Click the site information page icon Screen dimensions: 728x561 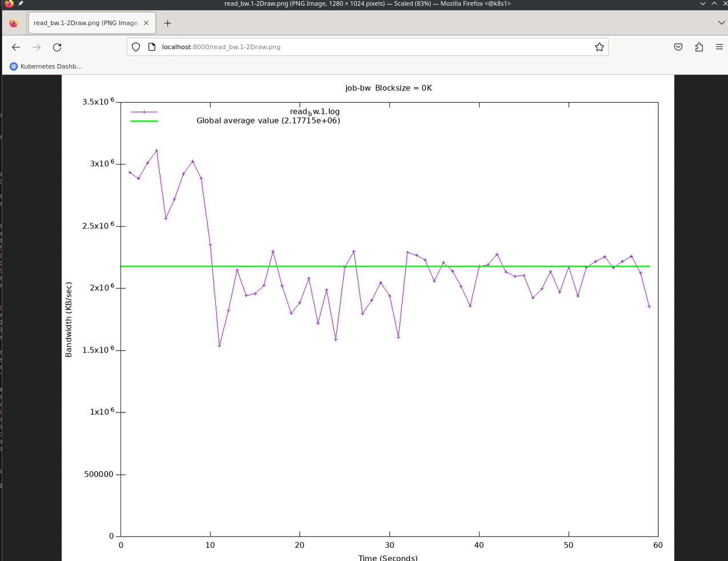pyautogui.click(x=151, y=47)
